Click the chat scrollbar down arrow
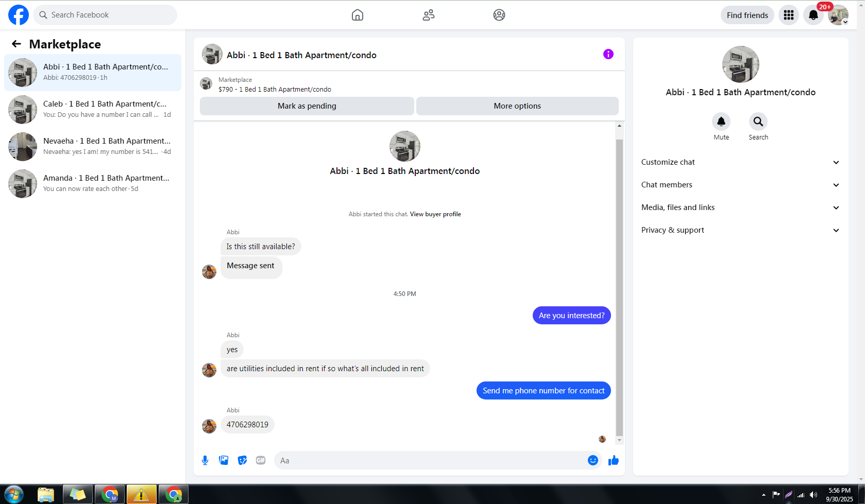 [619, 441]
